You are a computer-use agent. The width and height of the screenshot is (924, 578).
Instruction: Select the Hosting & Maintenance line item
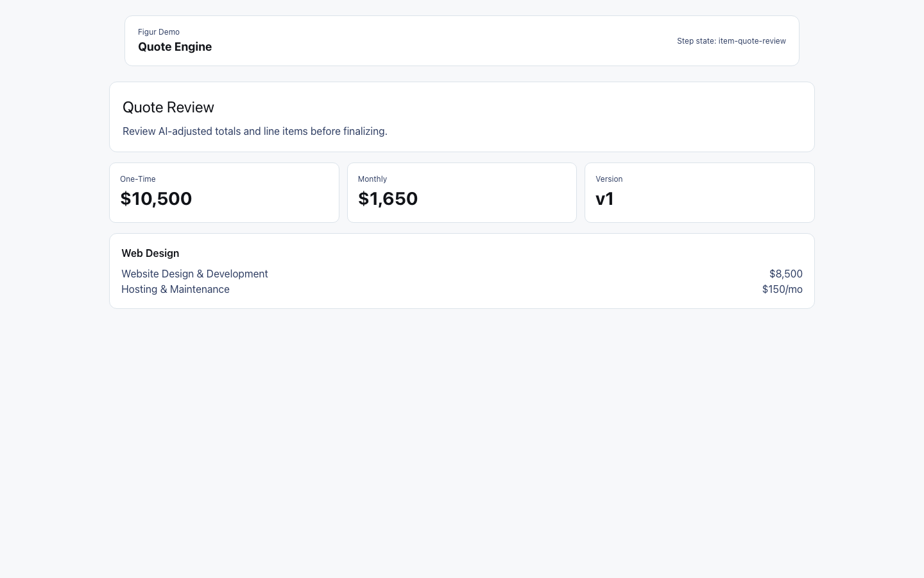pos(175,289)
